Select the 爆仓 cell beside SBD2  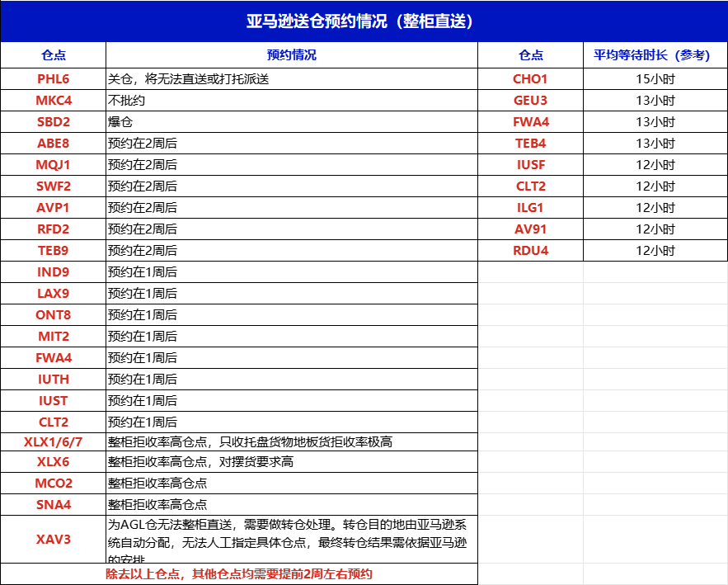coord(292,122)
